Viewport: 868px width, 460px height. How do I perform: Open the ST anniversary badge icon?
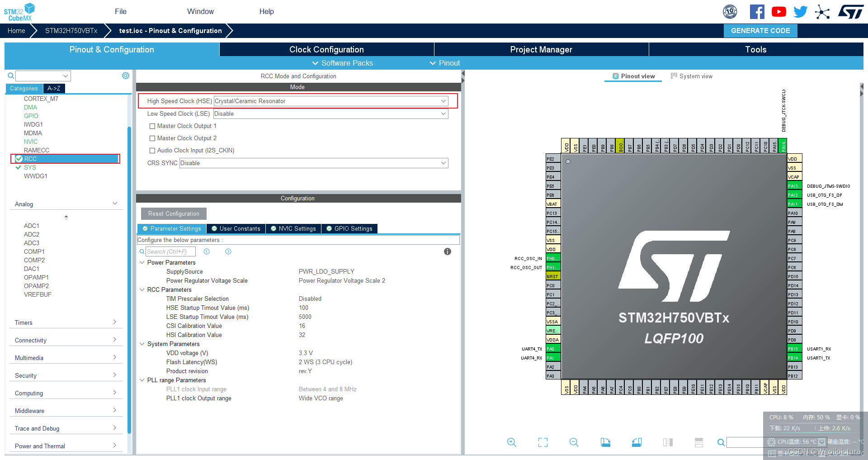point(730,12)
